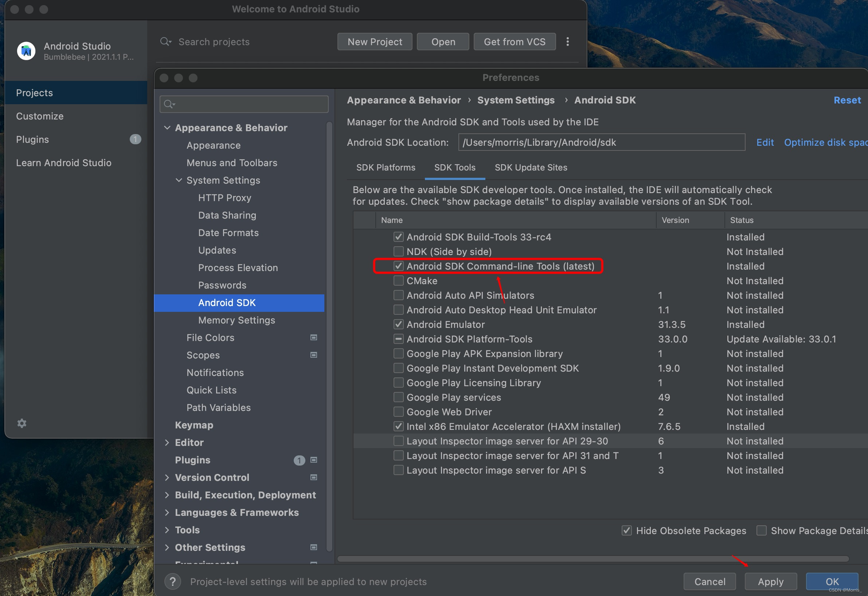868x596 pixels.
Task: Collapse the System Settings tree node
Action: point(179,180)
